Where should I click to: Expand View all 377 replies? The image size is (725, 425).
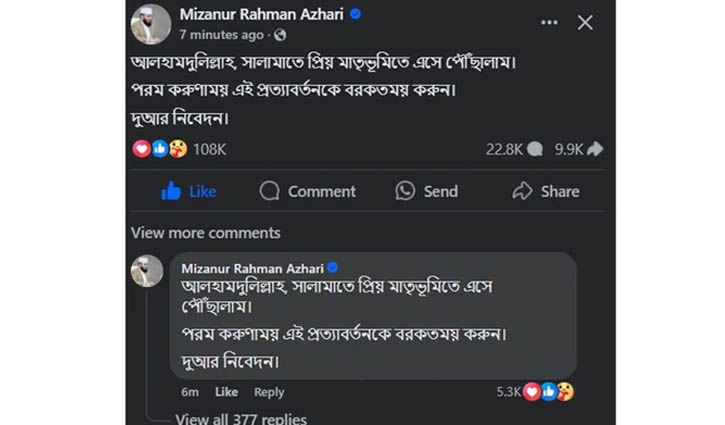(x=241, y=418)
